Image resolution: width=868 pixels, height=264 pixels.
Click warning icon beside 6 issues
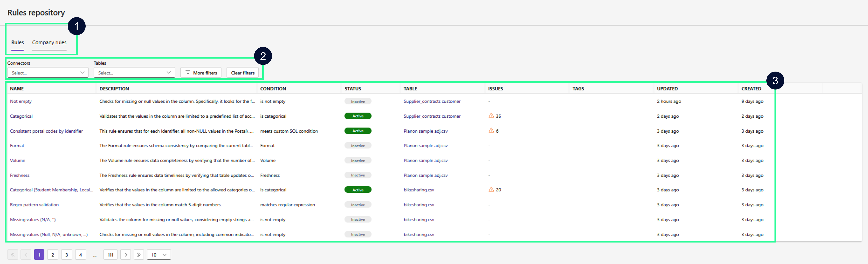click(491, 130)
